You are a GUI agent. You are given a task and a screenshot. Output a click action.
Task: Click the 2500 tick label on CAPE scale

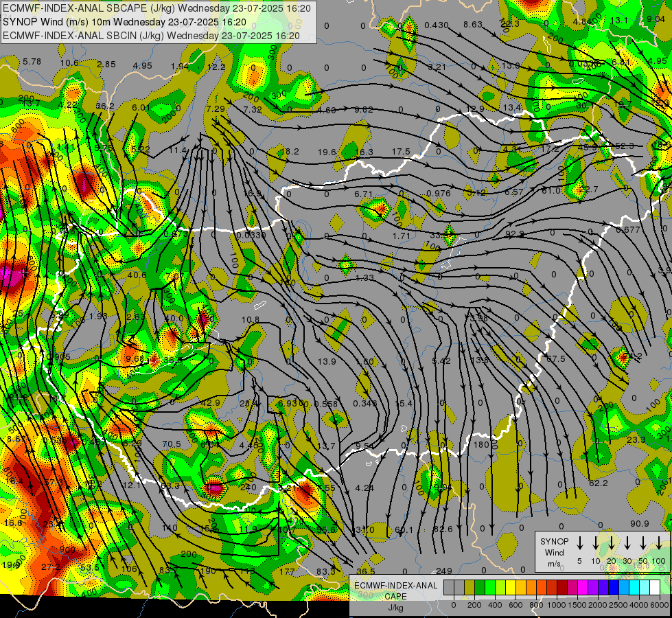[618, 605]
